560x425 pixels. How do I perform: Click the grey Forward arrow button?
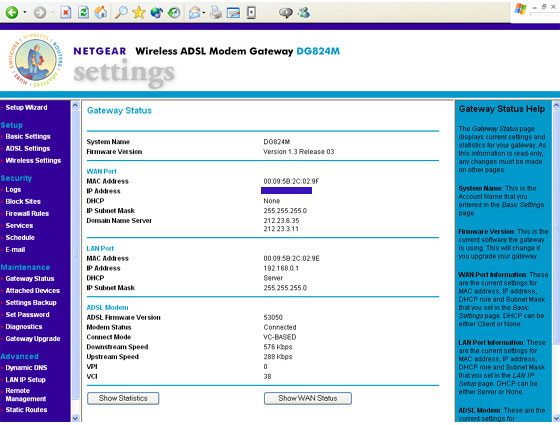tap(40, 13)
